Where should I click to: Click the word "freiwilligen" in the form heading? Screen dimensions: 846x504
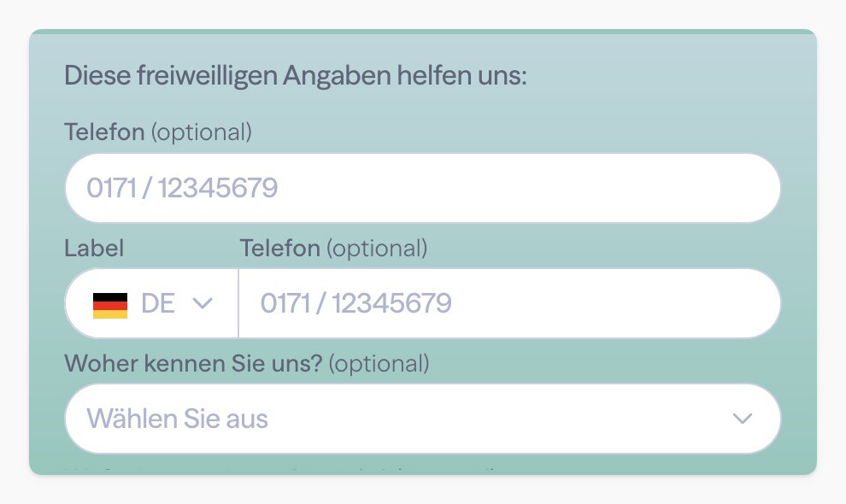pos(206,76)
